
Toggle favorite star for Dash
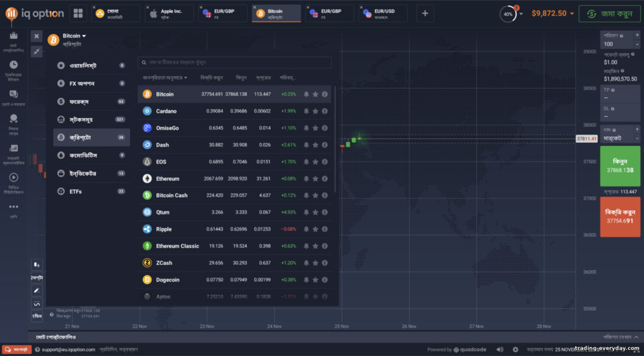tap(315, 145)
